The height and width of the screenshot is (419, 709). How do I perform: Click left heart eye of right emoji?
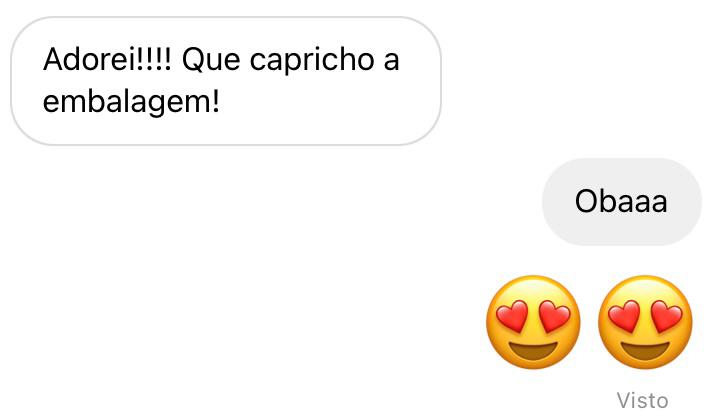click(624, 315)
